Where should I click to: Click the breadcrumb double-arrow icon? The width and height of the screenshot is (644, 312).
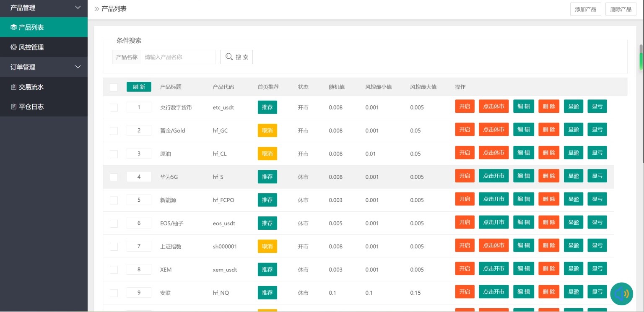96,8
